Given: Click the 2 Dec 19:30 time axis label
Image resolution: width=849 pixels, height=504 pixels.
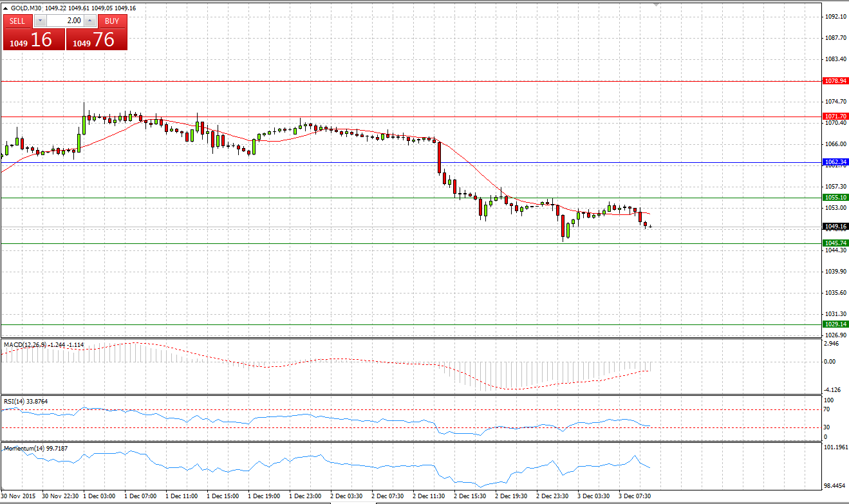Looking at the screenshot, I should point(512,496).
